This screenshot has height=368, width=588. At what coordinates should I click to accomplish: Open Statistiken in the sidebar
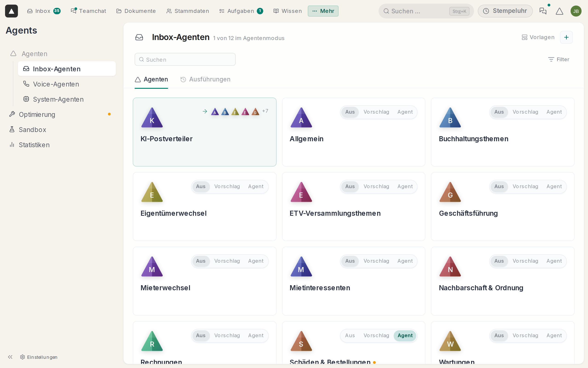coord(60,145)
